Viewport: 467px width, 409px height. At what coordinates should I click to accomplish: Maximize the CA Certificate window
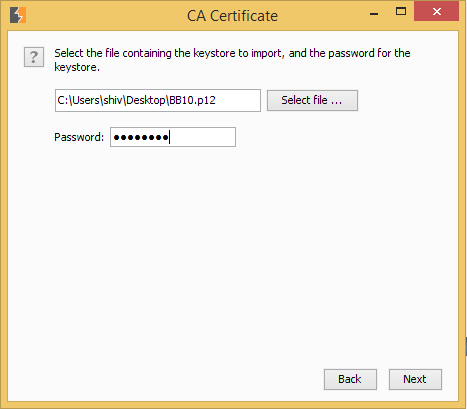(401, 12)
